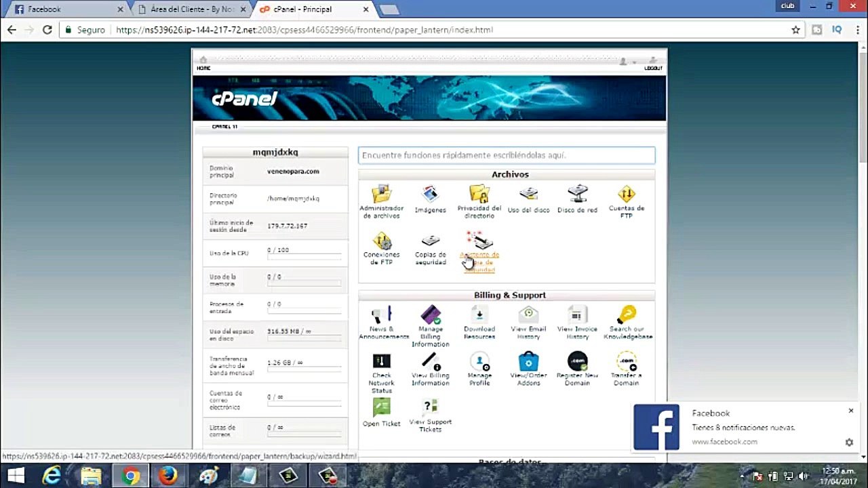This screenshot has width=868, height=488.
Task: Collapse the Archivos section header
Action: [x=507, y=174]
